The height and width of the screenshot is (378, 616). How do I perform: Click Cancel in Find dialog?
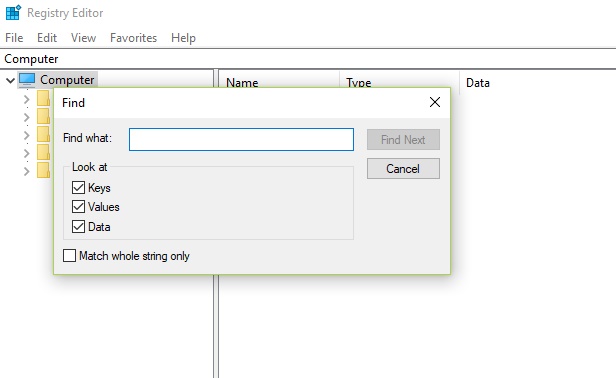[x=403, y=169]
